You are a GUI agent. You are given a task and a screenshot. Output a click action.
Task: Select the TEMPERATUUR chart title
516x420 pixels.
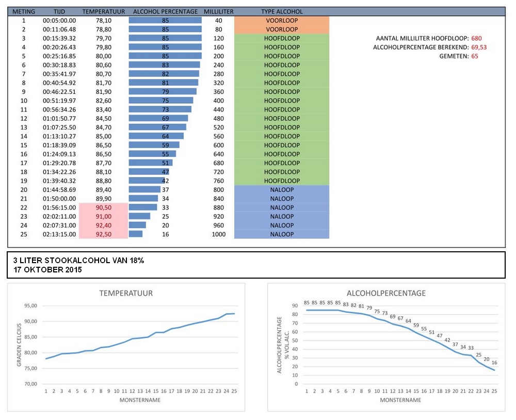126,293
